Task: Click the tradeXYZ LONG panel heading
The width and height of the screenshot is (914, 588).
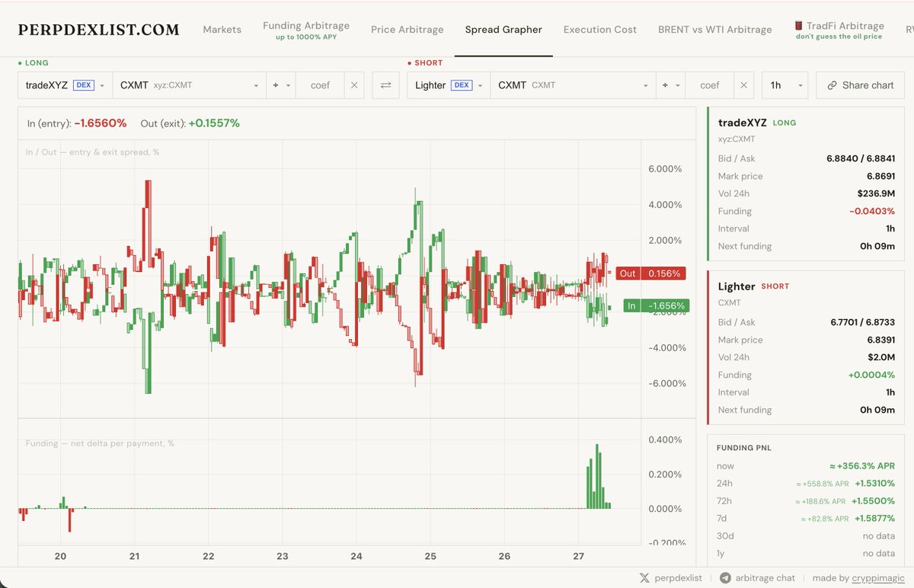Action: [757, 122]
